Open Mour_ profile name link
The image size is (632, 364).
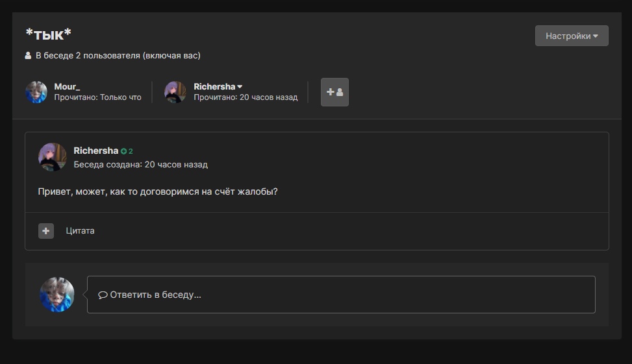[67, 86]
